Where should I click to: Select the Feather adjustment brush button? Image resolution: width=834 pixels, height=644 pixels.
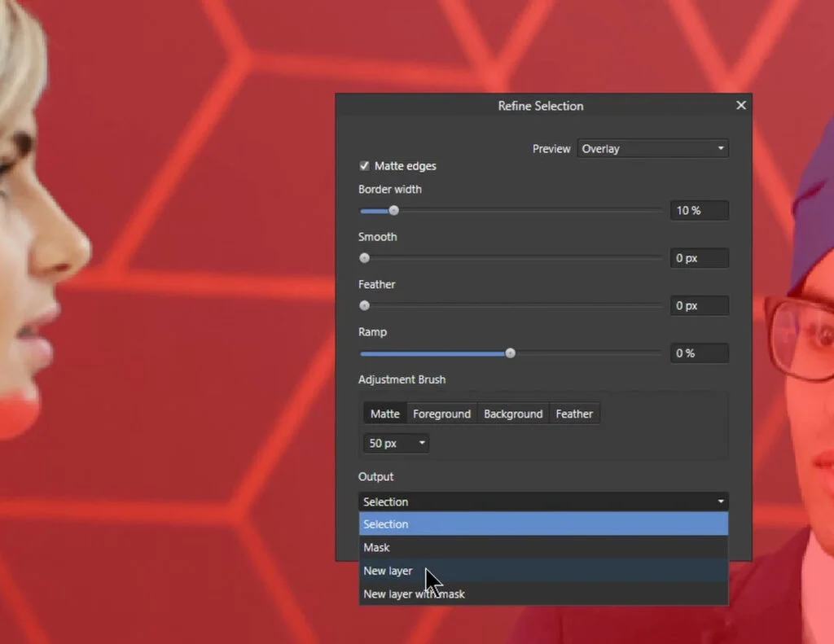[574, 414]
